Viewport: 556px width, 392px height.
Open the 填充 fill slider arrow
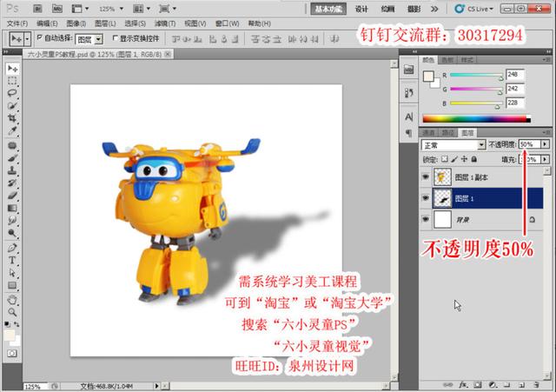[545, 159]
